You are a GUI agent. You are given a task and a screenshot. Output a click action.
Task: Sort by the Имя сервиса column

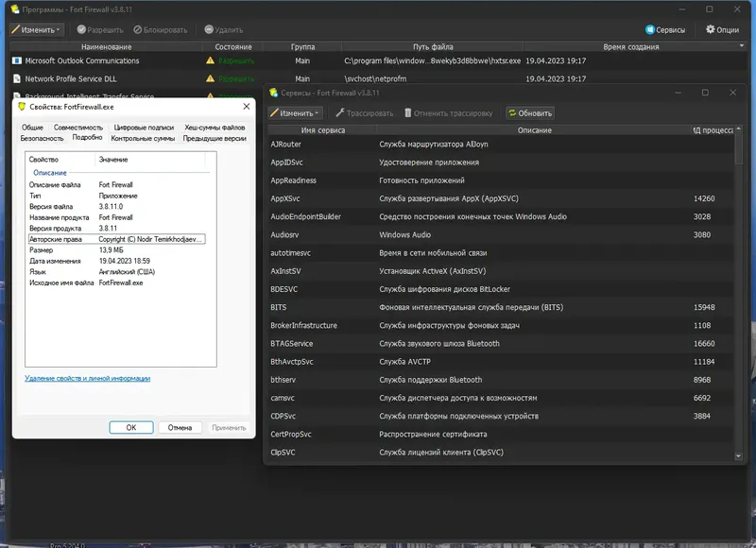pos(322,130)
